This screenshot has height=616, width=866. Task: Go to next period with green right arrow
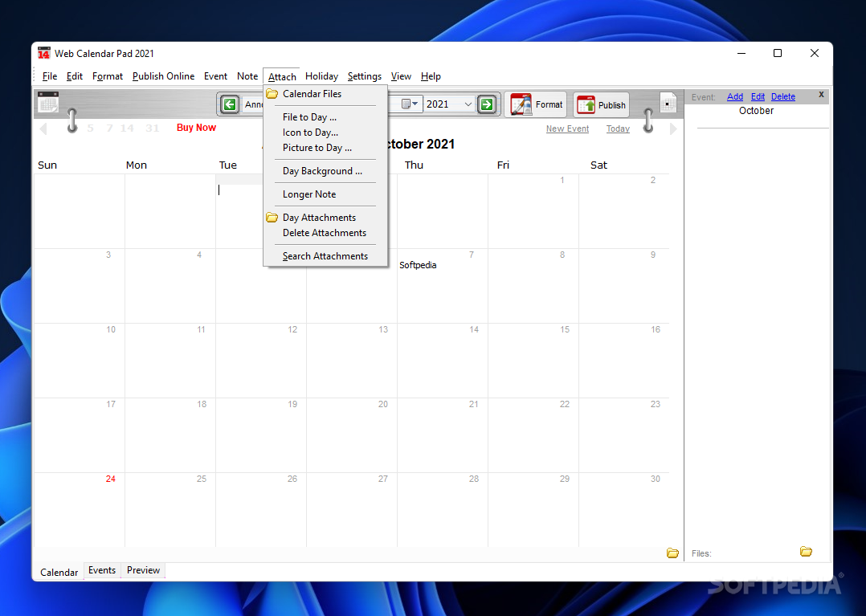coord(487,104)
